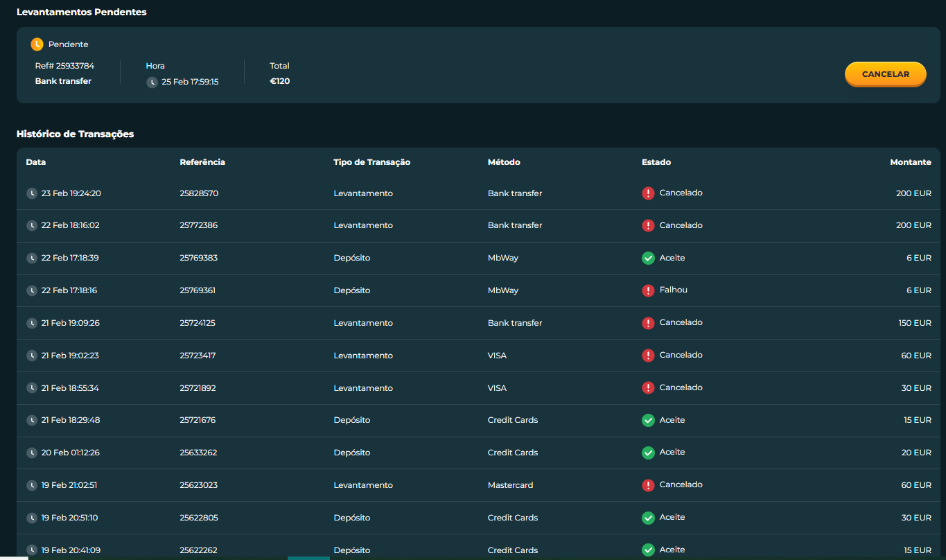Click clock icon beside 21 Feb 18:29:48
Screen dimensions: 946x560
(32, 420)
